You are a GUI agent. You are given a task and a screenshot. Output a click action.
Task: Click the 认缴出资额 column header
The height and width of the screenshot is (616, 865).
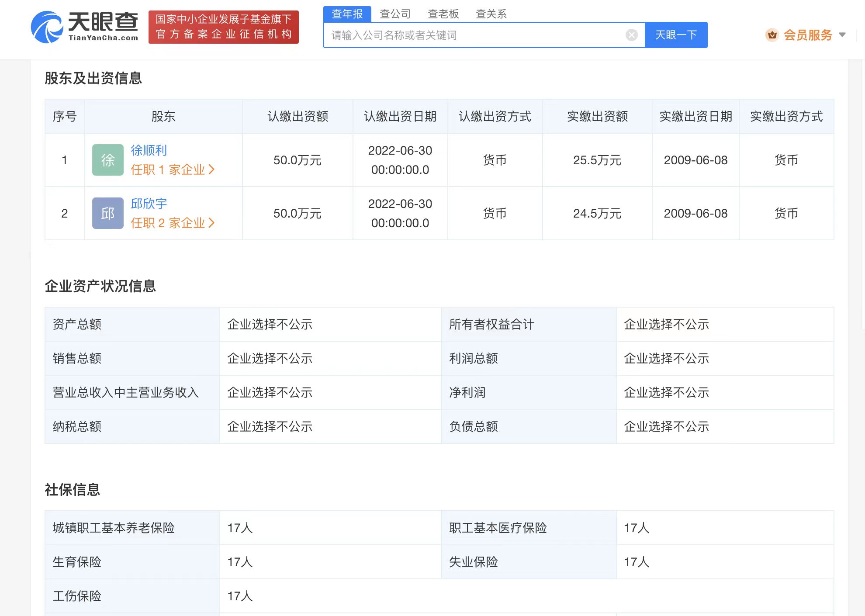(x=298, y=116)
